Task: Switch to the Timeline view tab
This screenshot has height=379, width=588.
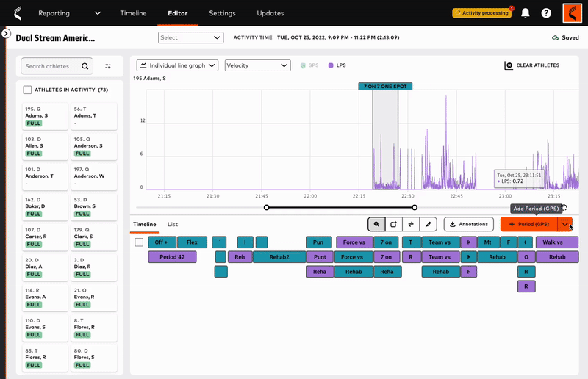Action: pyautogui.click(x=144, y=224)
